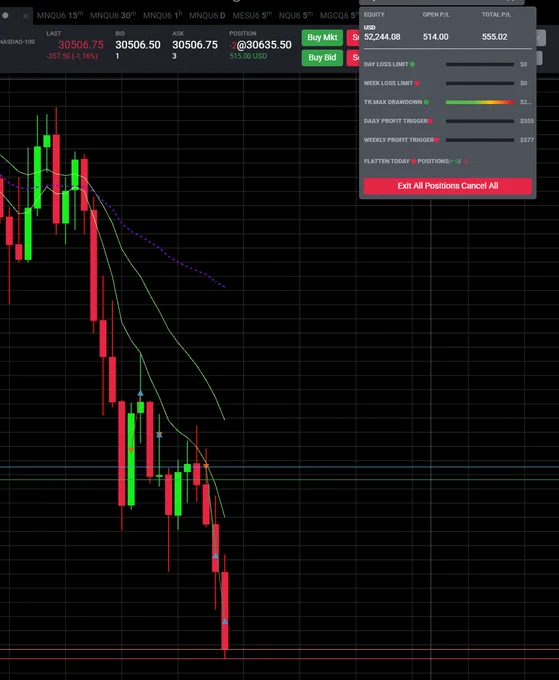The image size is (559, 680).
Task: Click the 515.00 USD position profit
Action: coord(248,56)
